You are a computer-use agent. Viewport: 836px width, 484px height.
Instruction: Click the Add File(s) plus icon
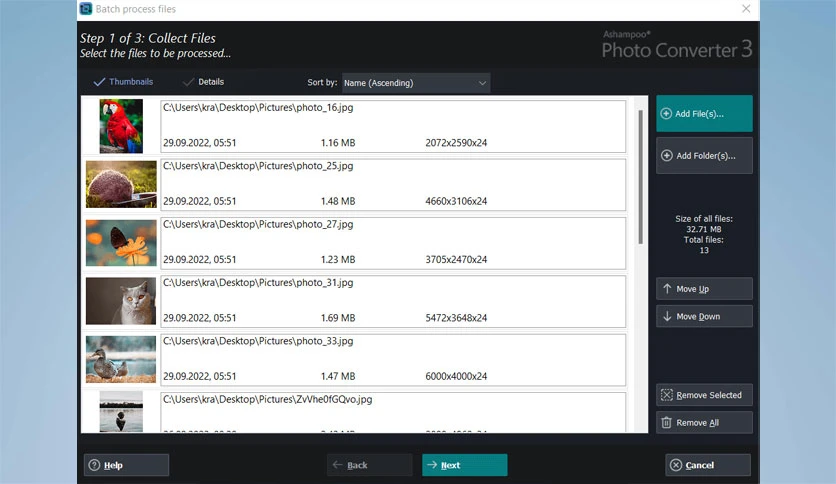click(666, 114)
